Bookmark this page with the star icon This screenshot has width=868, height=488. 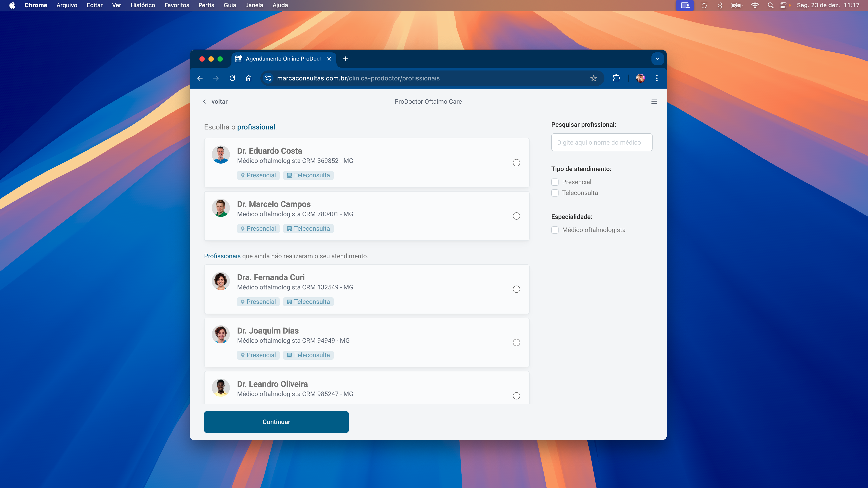[x=593, y=78]
